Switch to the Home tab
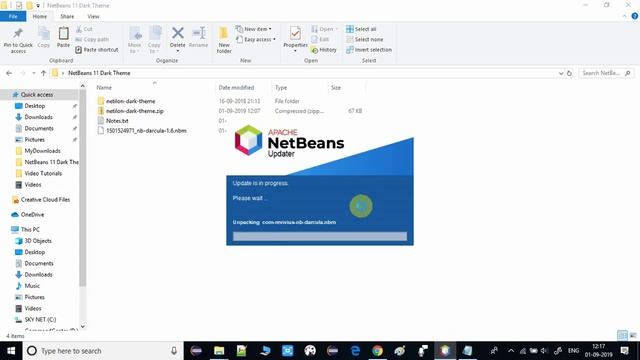The height and width of the screenshot is (360, 640). click(x=40, y=16)
